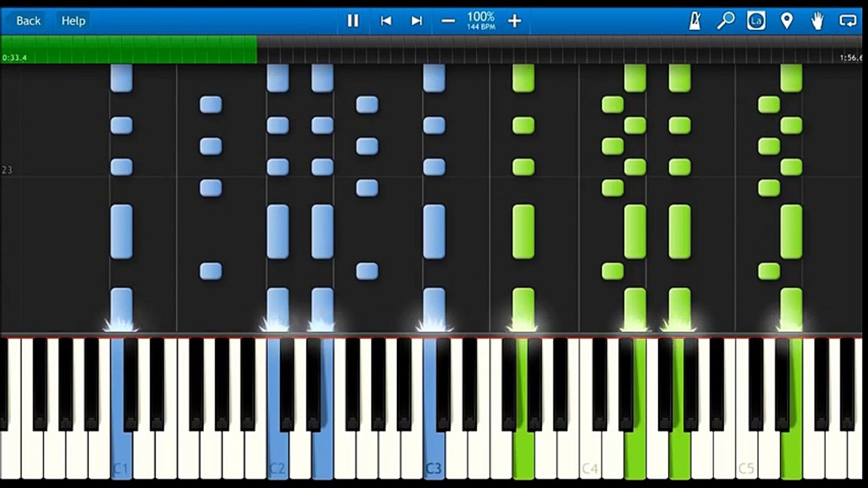Decrease playback speed with the minus button
This screenshot has height=488, width=868.
pos(448,21)
